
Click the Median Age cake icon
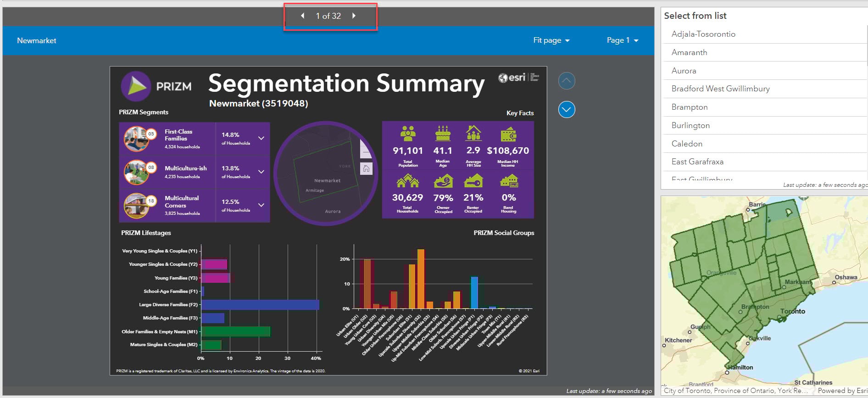click(x=443, y=134)
